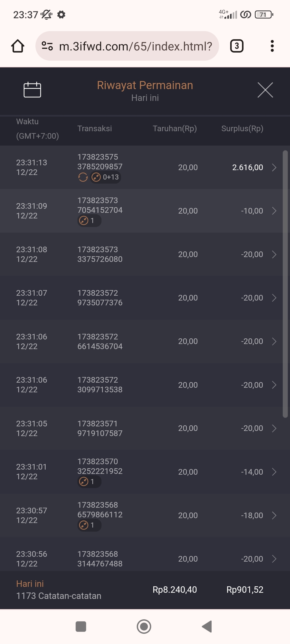The width and height of the screenshot is (290, 644).
Task: Tap the free spin 0+13 badge
Action: click(106, 177)
